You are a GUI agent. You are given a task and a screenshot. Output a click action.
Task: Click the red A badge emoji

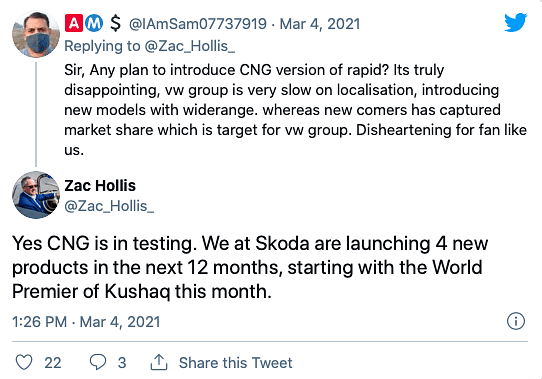point(74,23)
